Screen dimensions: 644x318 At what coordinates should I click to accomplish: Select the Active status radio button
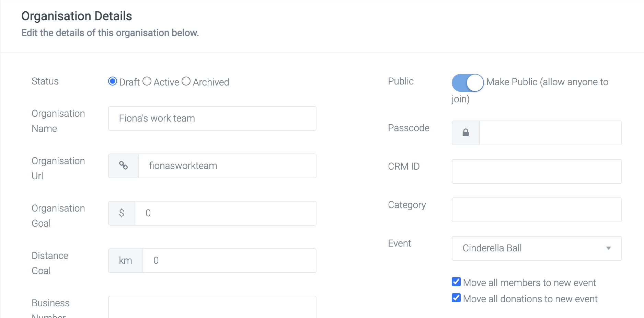pyautogui.click(x=147, y=81)
